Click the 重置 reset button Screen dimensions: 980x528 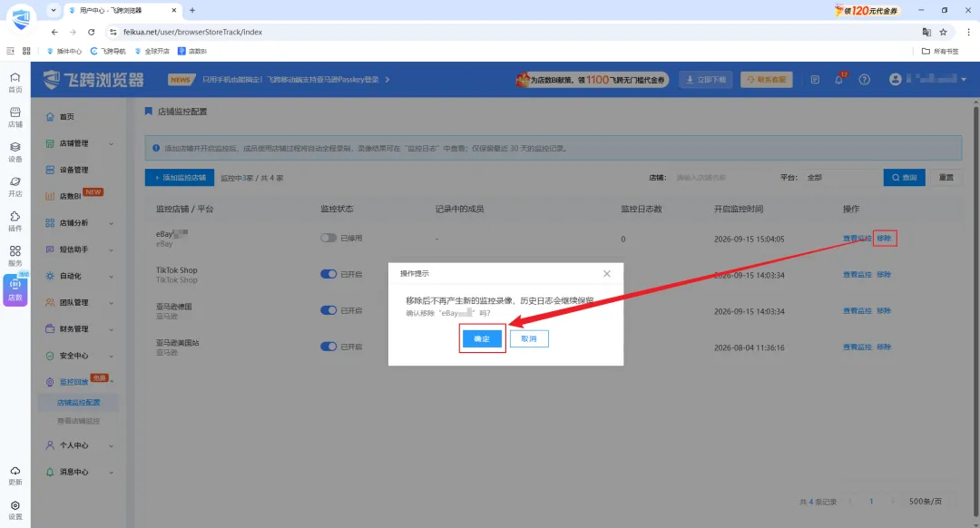tap(946, 178)
